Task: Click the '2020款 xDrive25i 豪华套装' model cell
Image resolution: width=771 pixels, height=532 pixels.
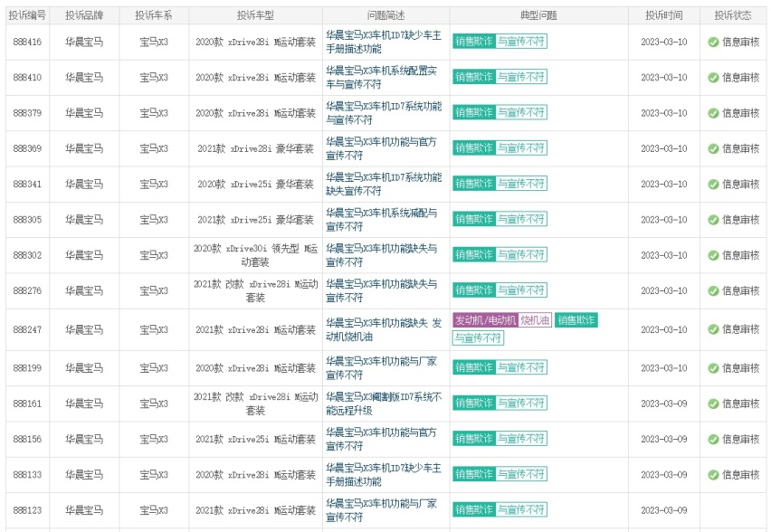Action: 256,185
